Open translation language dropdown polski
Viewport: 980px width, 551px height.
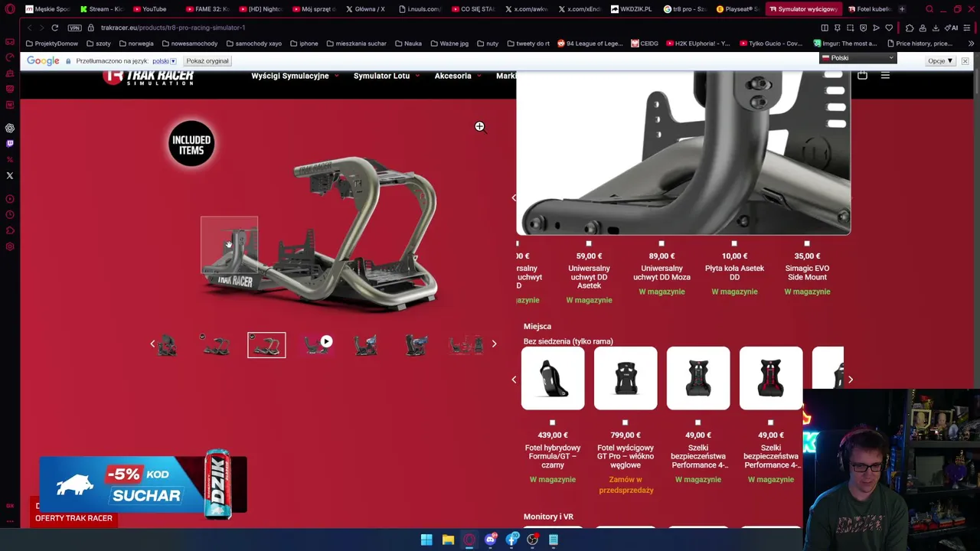[x=164, y=61]
